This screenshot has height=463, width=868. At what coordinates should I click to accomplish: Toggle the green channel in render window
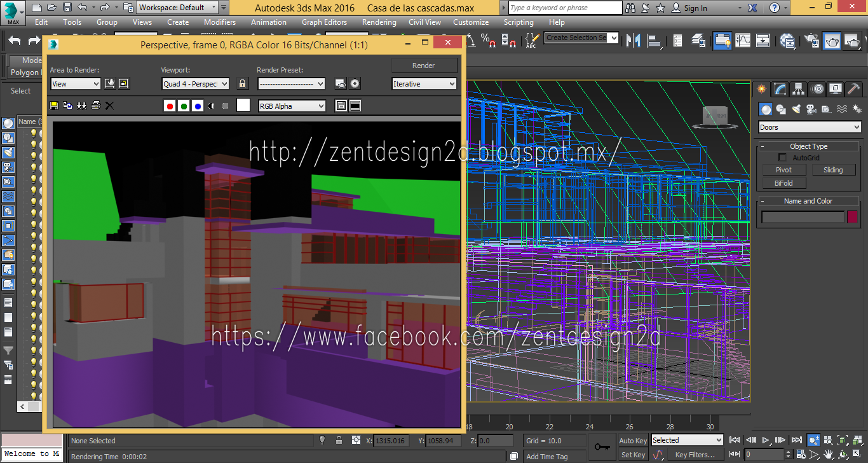[x=184, y=106]
